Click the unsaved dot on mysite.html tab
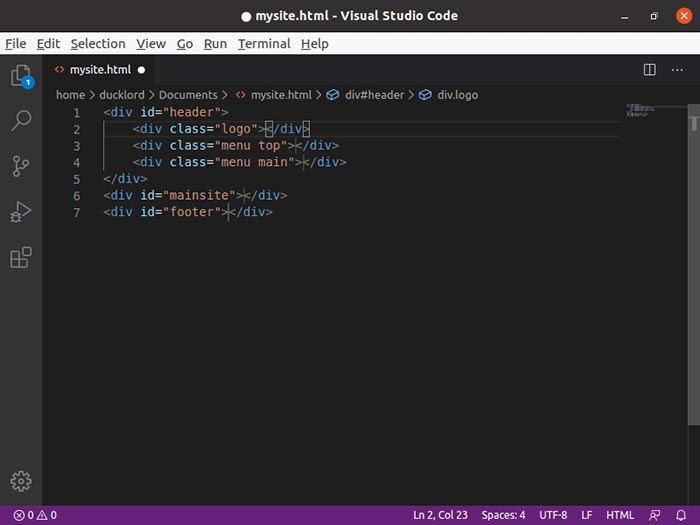The image size is (700, 525). pyautogui.click(x=141, y=70)
